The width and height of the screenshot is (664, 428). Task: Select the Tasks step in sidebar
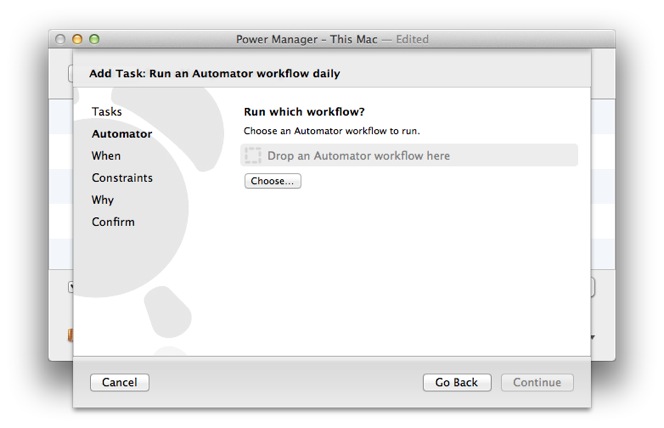click(107, 112)
